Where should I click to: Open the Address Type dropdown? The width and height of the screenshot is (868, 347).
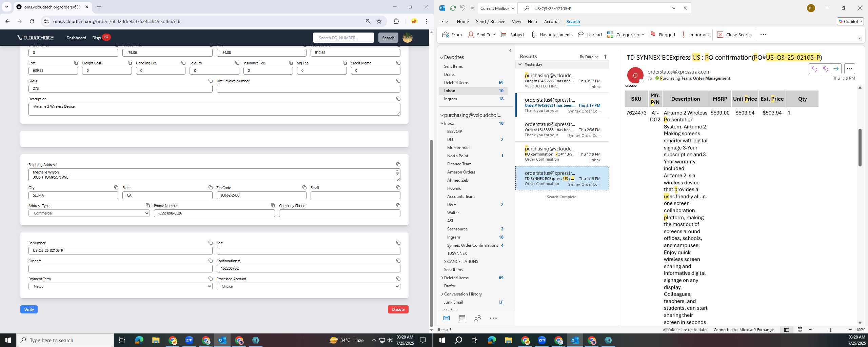coord(89,213)
